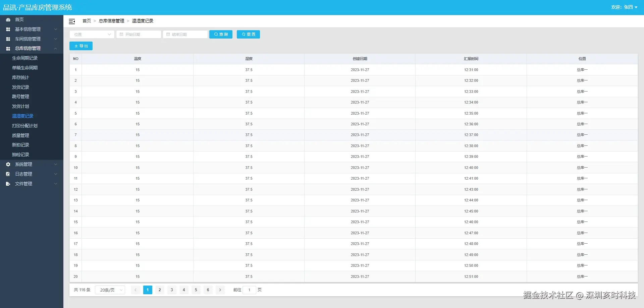Go to pagination page 3
The width and height of the screenshot is (644, 308).
(x=172, y=290)
